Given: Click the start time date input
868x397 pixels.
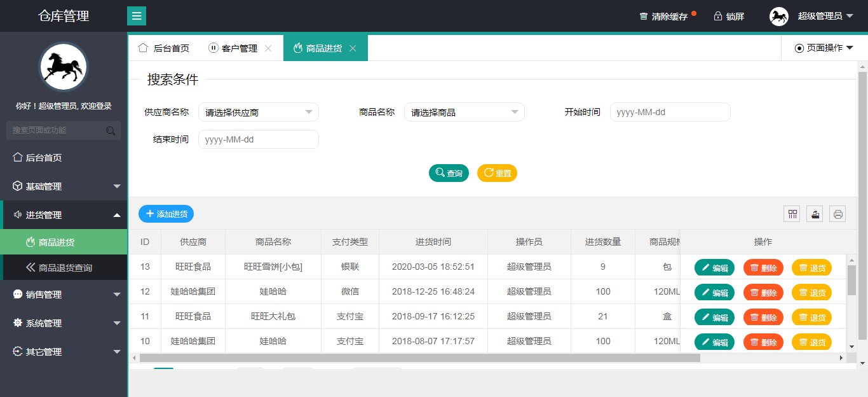Looking at the screenshot, I should 670,113.
